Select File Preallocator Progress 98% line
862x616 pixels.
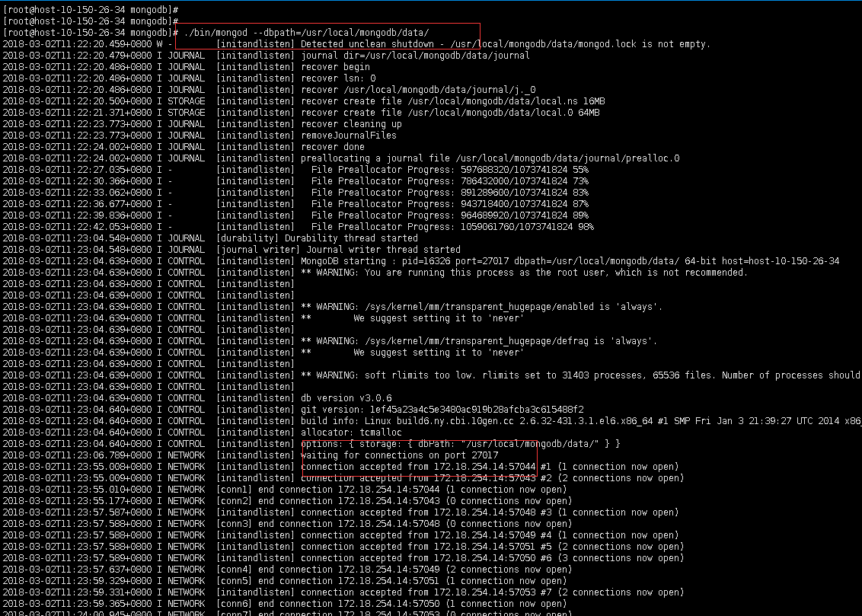[298, 227]
